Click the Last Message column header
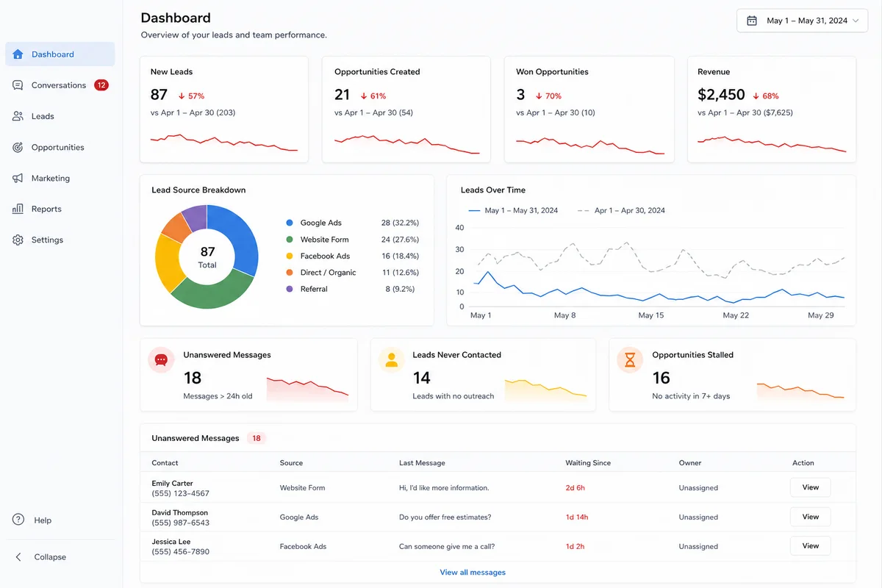Viewport: 882px width, 588px height. tap(422, 463)
